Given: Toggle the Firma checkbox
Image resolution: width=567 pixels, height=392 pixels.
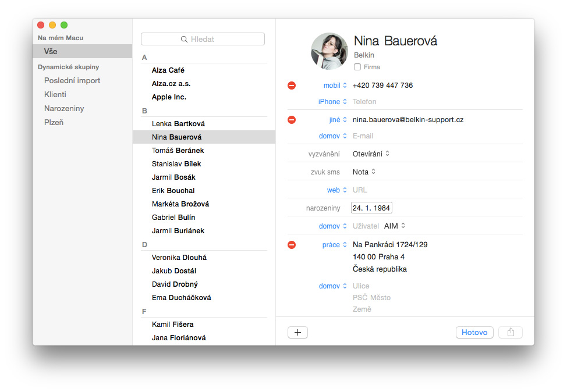Looking at the screenshot, I should pyautogui.click(x=357, y=67).
